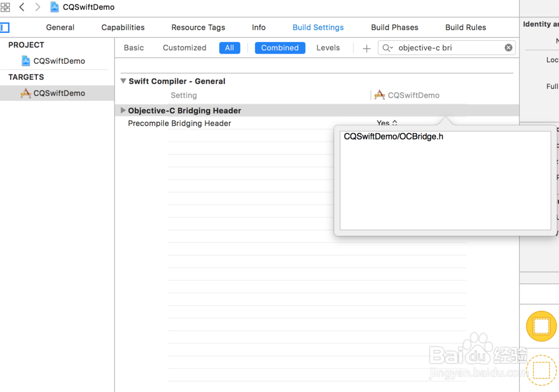The height and width of the screenshot is (392, 559).
Task: Show Customized build settings
Action: pos(184,47)
